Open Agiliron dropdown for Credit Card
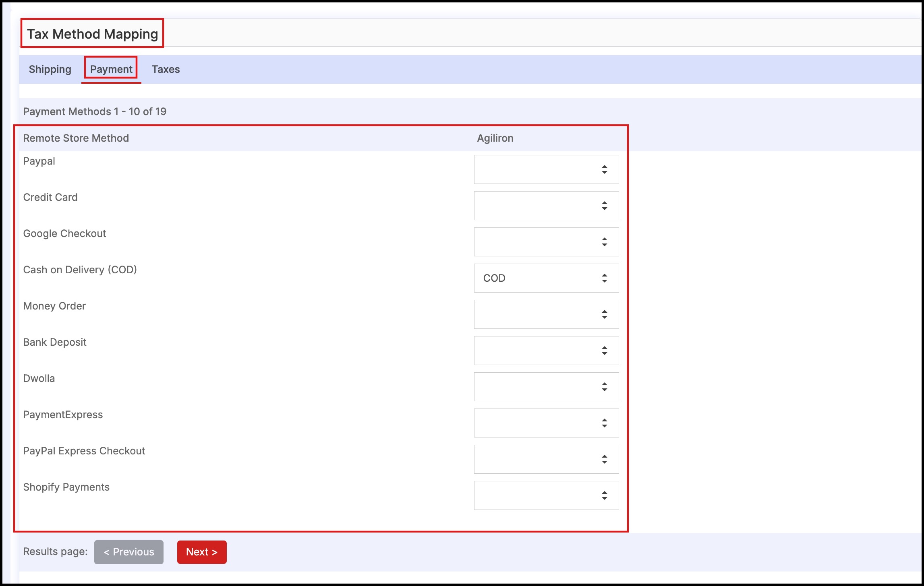Screen dimensions: 924x586 tap(546, 206)
